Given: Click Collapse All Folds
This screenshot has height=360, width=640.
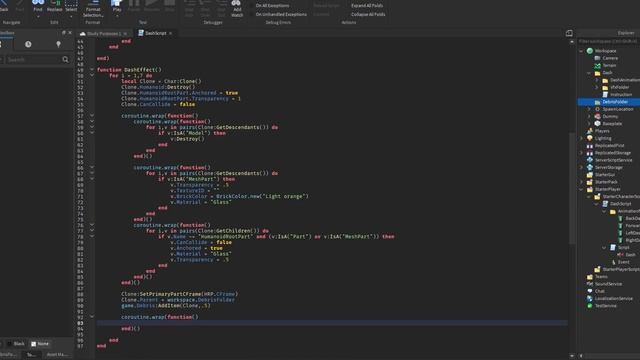Looking at the screenshot, I should coord(368,14).
